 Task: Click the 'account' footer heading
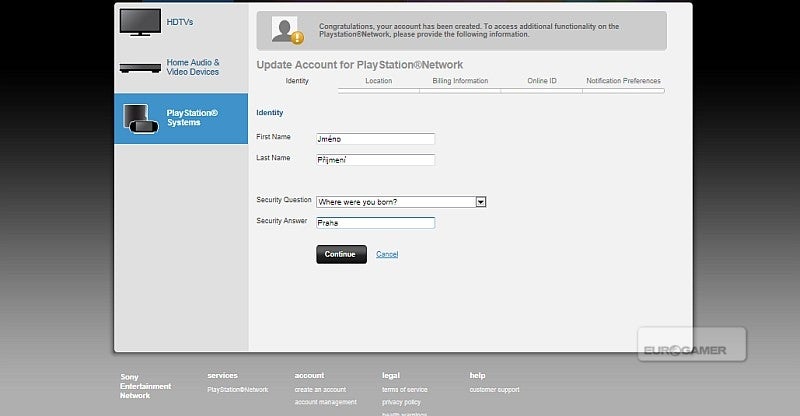click(x=309, y=375)
